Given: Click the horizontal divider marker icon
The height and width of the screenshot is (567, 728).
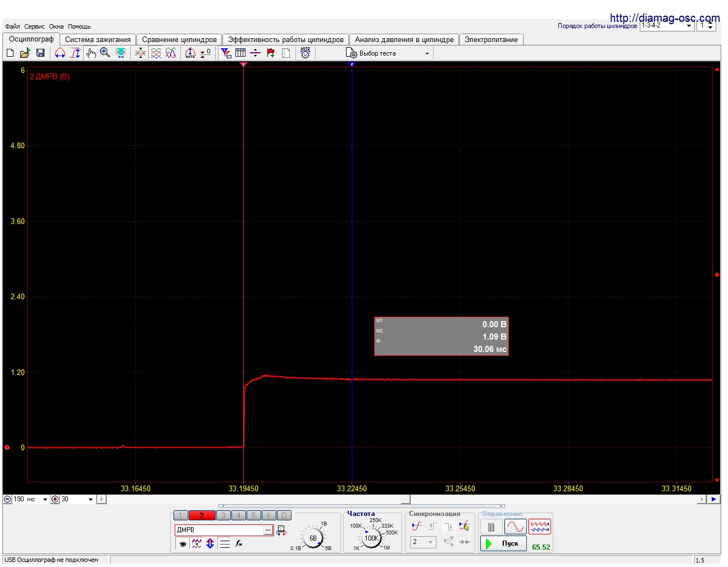Looking at the screenshot, I should coord(256,53).
